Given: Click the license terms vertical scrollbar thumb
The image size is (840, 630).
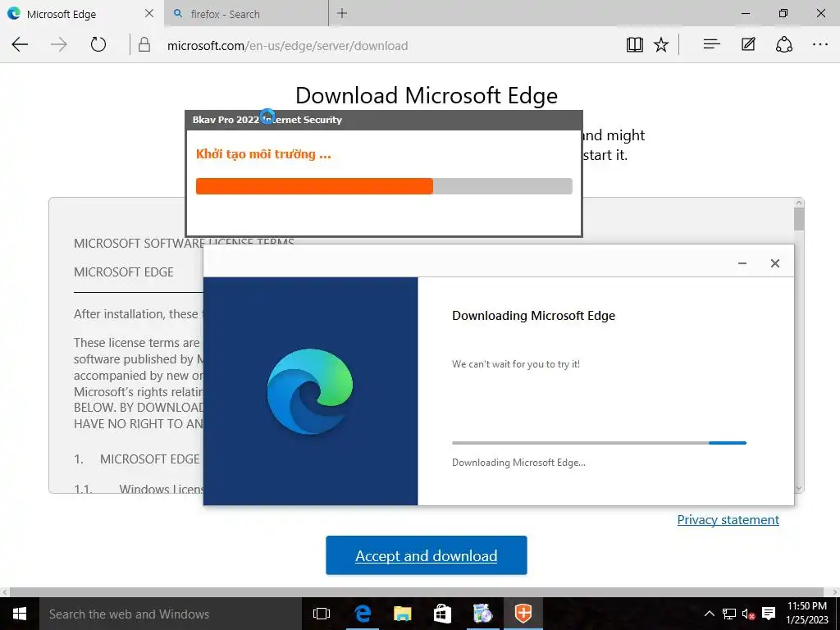Looking at the screenshot, I should tap(799, 220).
